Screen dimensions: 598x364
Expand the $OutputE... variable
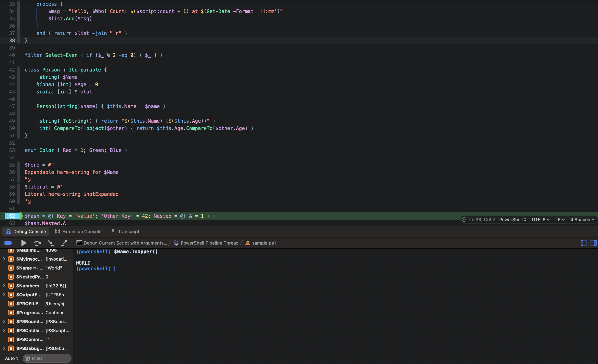[4, 295]
